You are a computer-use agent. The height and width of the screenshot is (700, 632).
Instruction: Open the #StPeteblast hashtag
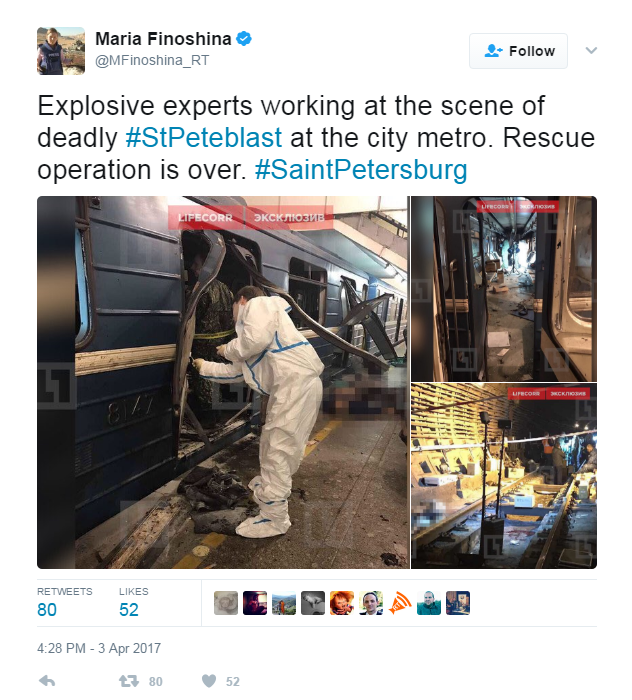point(204,138)
